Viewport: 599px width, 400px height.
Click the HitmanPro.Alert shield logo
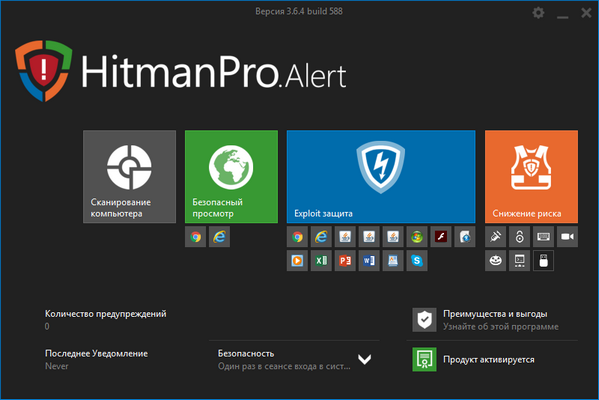(x=44, y=71)
